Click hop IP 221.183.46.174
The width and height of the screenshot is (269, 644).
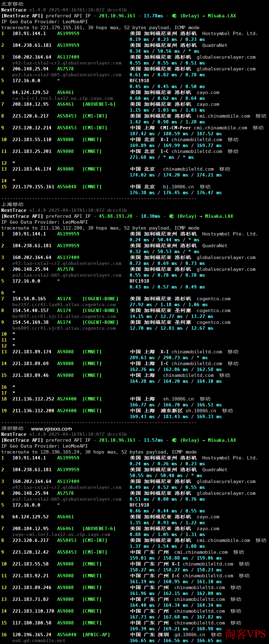32,169
